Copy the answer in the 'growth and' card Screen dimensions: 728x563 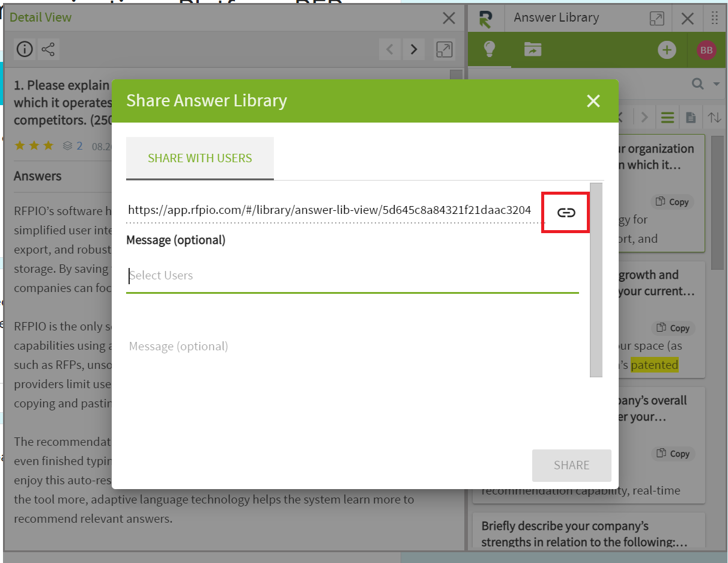[x=673, y=328]
